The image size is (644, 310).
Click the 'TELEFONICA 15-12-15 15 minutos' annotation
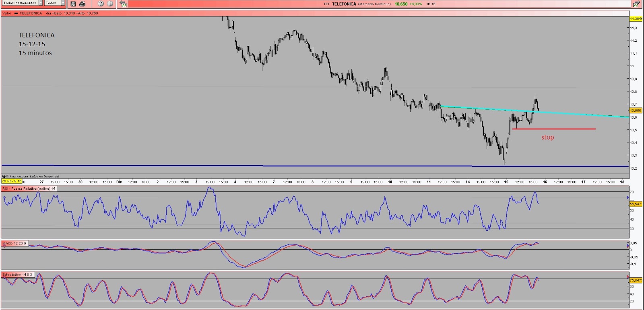36,44
